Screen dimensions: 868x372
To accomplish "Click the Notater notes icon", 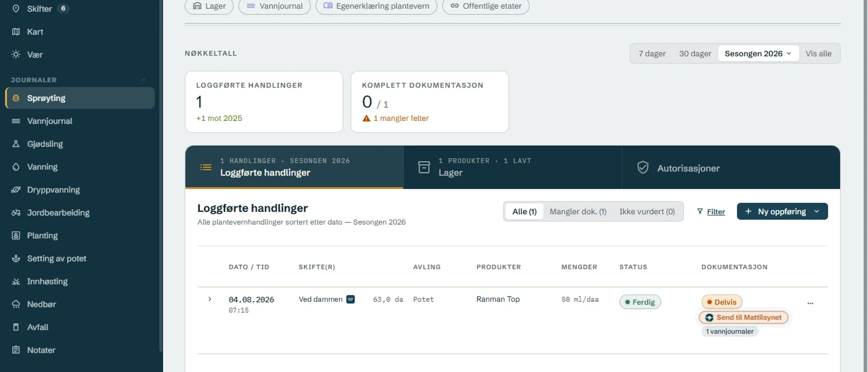I will pos(16,350).
